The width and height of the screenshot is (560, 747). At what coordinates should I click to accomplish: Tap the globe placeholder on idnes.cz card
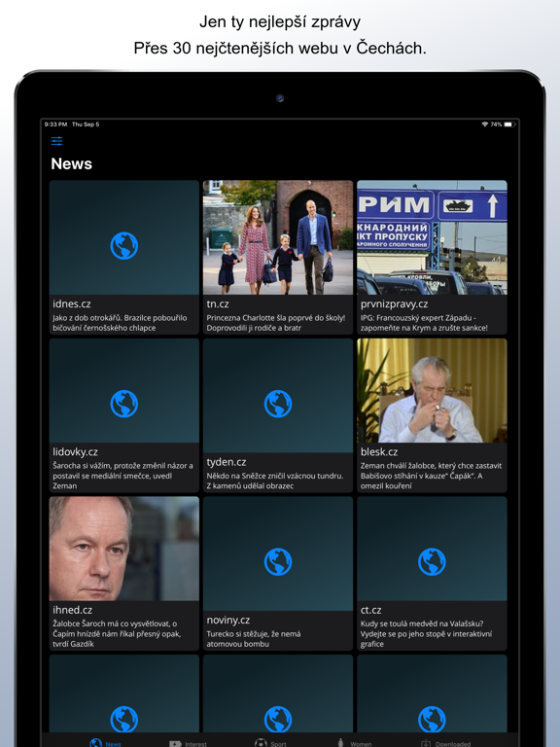click(x=123, y=246)
